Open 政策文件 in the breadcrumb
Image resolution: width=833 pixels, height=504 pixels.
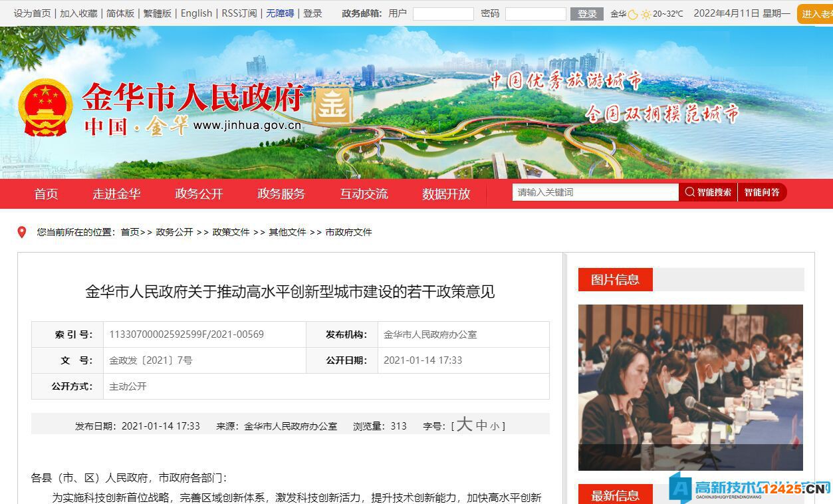click(x=231, y=232)
